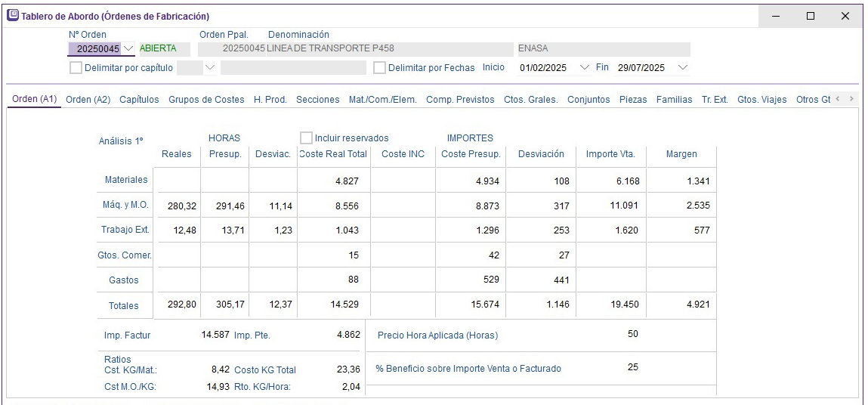Switch to the Orden (A2) tab

88,100
